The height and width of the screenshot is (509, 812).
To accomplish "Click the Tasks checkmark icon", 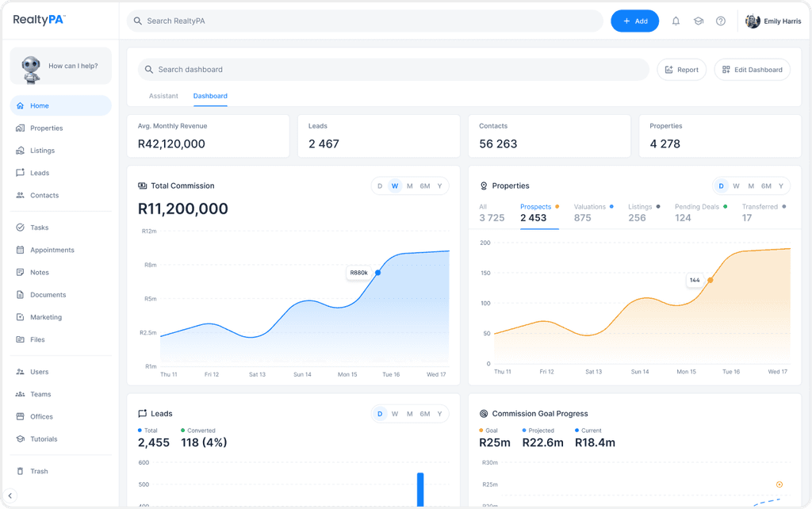I will click(20, 228).
